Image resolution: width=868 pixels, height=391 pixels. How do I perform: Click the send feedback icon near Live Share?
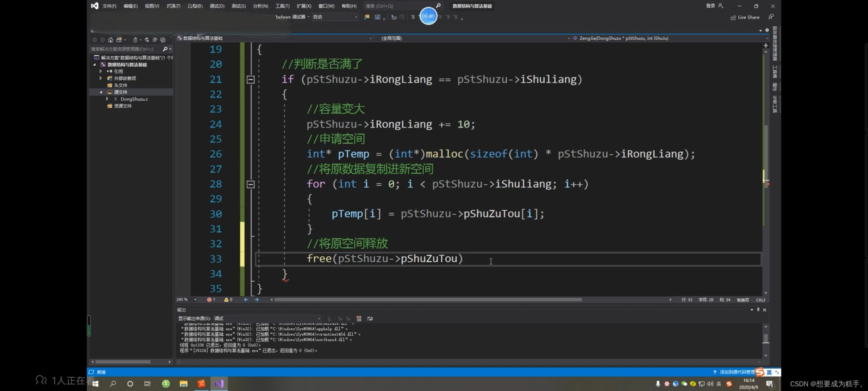click(771, 17)
